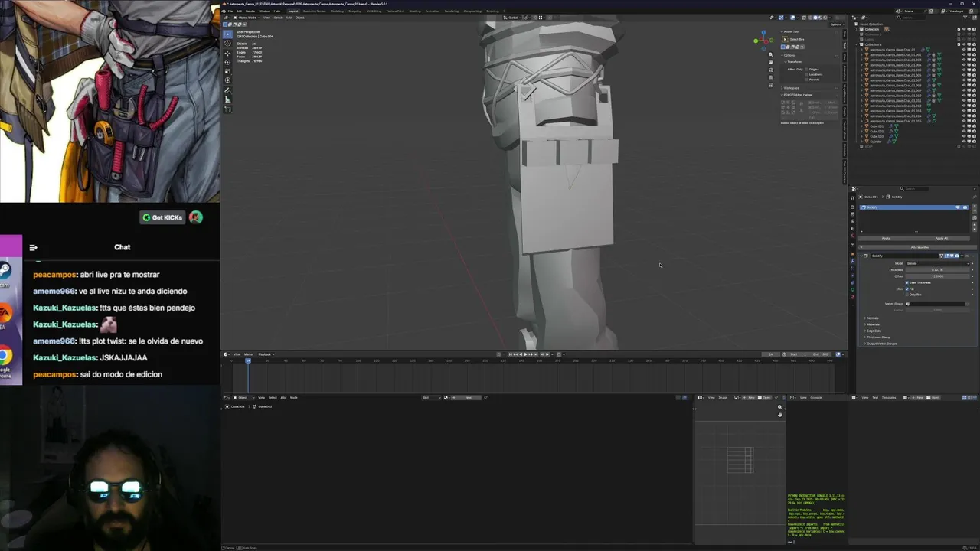This screenshot has height=551, width=980.
Task: Open the Render properties tab
Action: pyautogui.click(x=853, y=207)
